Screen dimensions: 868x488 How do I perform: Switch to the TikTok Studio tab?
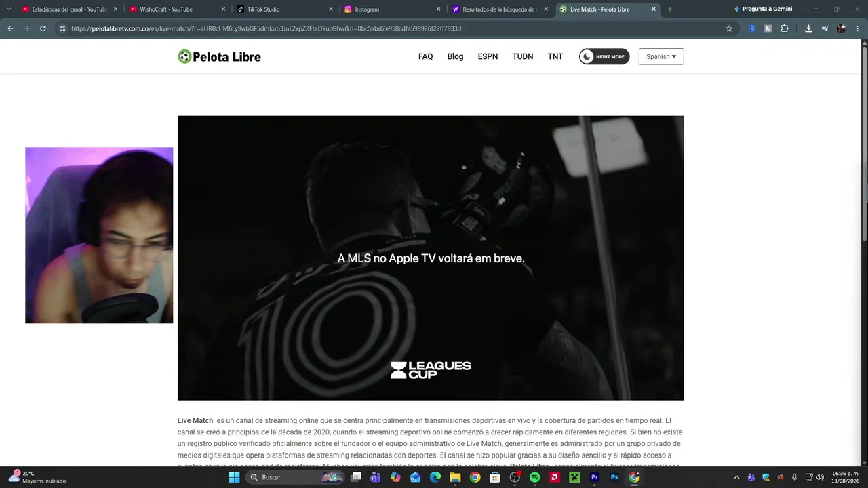point(283,9)
